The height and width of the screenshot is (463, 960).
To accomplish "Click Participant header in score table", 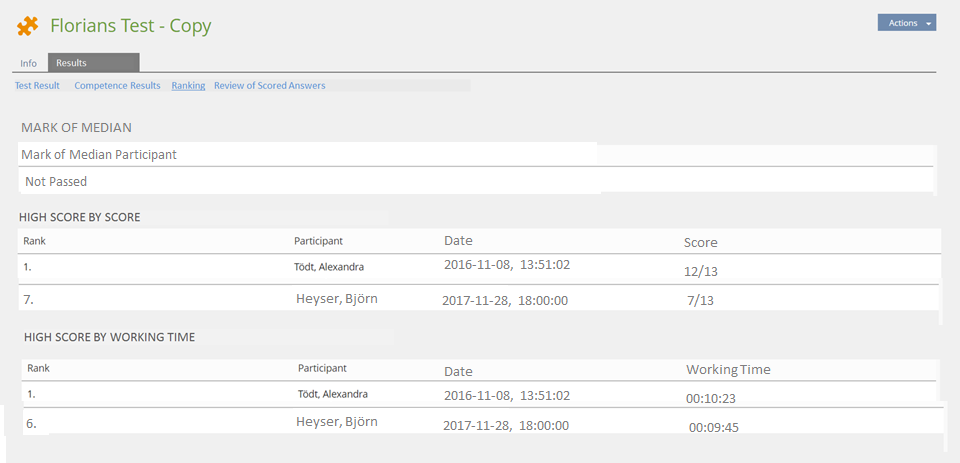I will (x=318, y=241).
